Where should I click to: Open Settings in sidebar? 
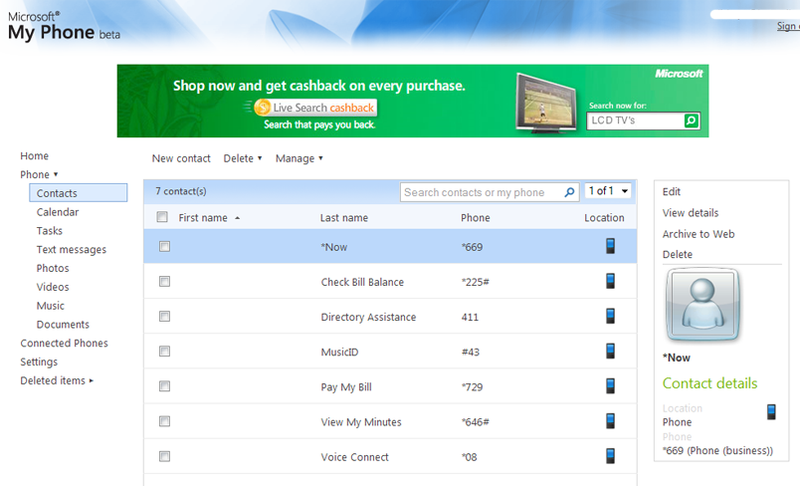[39, 362]
